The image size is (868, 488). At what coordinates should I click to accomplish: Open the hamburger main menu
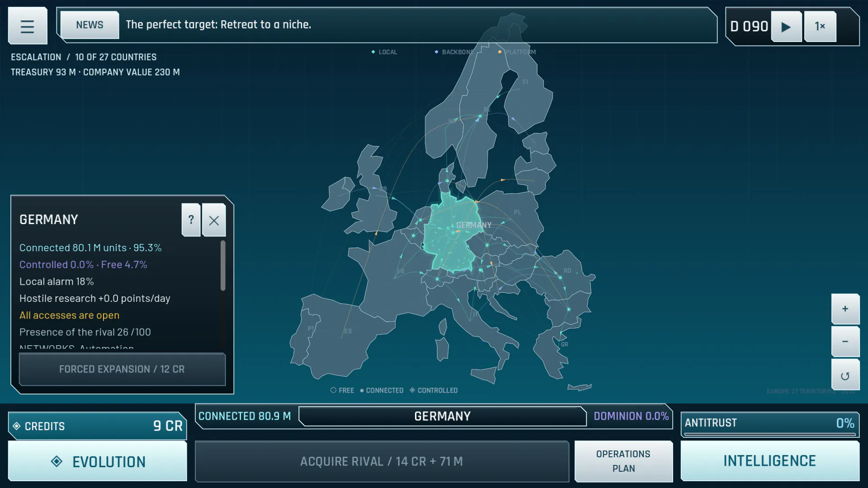tap(28, 26)
